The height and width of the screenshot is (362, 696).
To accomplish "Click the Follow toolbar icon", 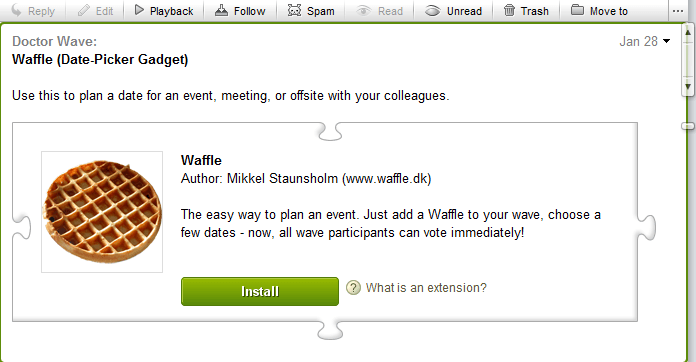I will [x=221, y=10].
